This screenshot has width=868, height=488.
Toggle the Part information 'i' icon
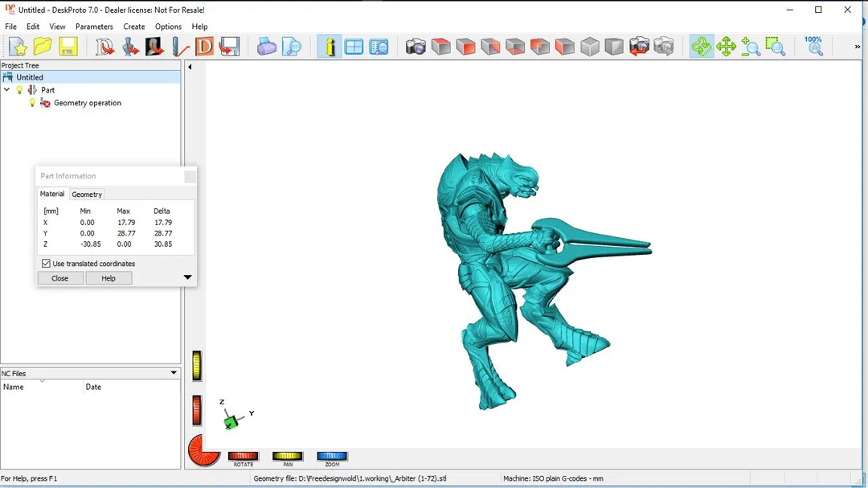coord(330,47)
